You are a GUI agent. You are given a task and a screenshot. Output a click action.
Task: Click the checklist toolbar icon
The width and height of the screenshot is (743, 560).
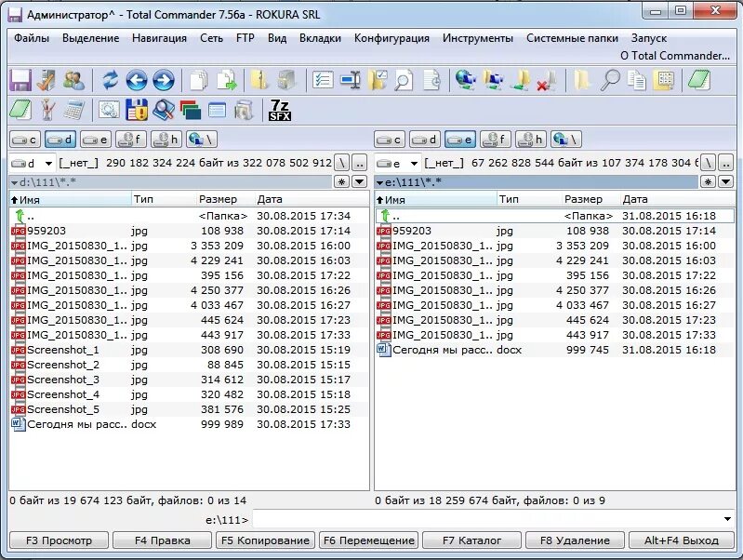pyautogui.click(x=323, y=80)
